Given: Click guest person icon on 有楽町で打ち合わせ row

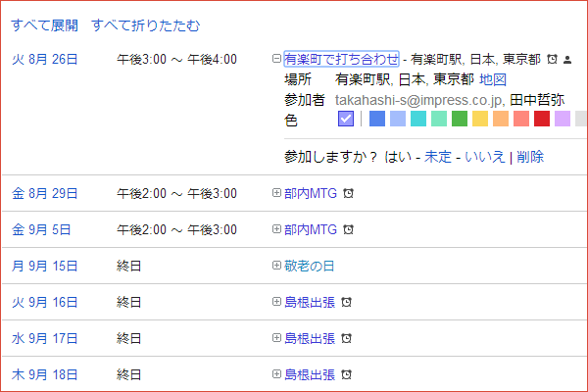Looking at the screenshot, I should click(567, 59).
